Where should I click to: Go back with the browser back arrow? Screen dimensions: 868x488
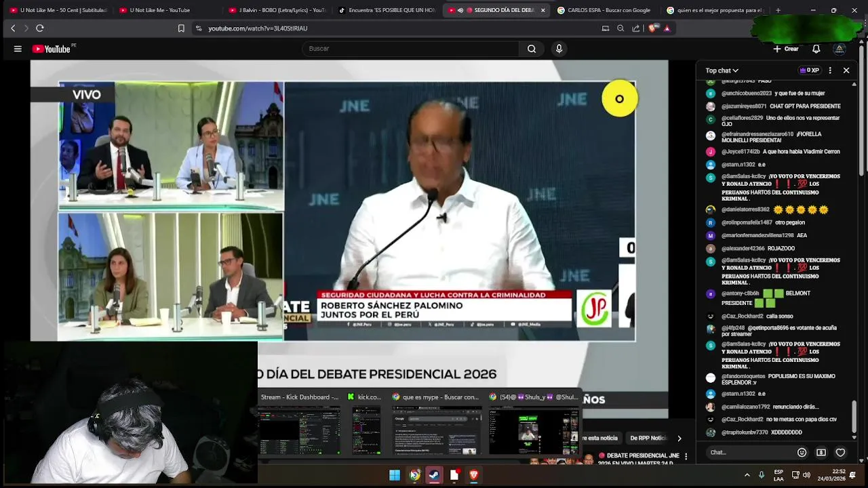tap(13, 28)
